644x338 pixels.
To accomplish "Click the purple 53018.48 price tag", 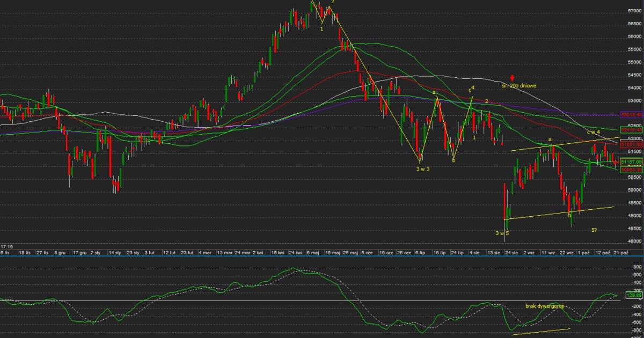I will pyautogui.click(x=631, y=115).
